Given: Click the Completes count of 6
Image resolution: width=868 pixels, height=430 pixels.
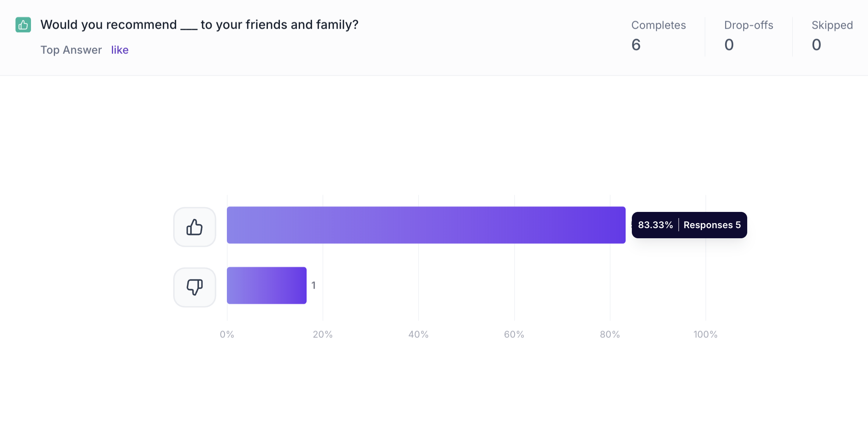Looking at the screenshot, I should pyautogui.click(x=636, y=45).
